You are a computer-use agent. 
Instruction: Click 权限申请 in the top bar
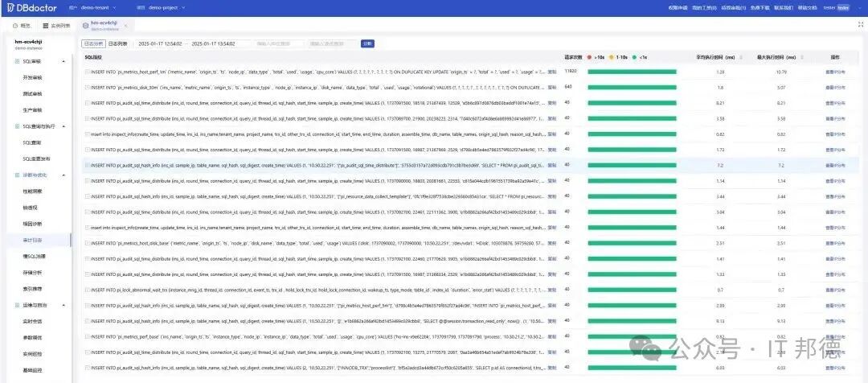tap(680, 8)
